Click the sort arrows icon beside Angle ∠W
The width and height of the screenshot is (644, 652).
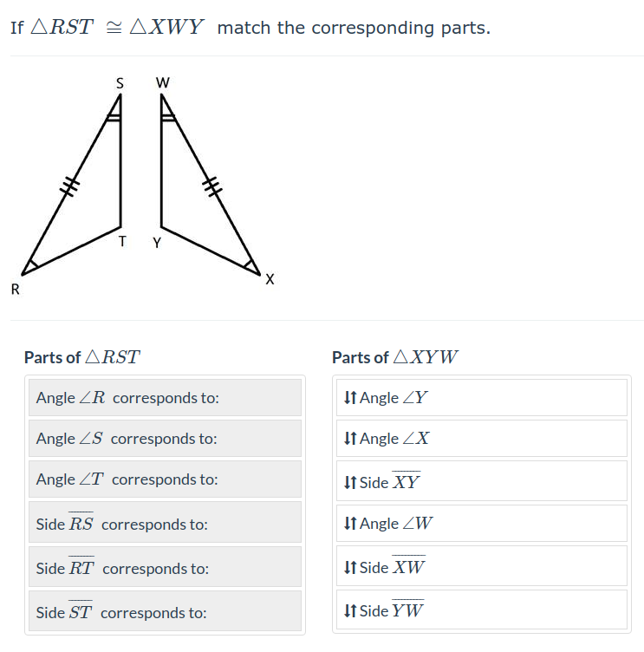tap(350, 524)
